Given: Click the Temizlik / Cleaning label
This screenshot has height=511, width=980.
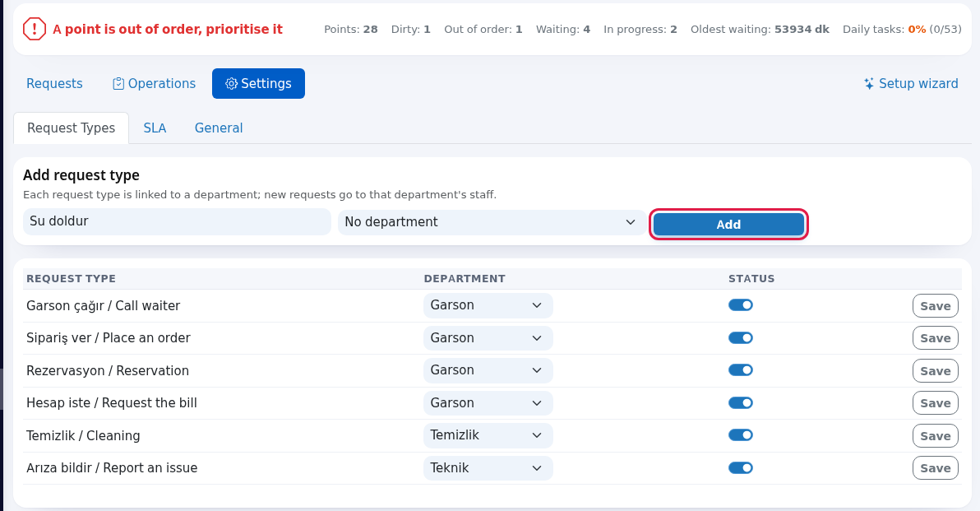Looking at the screenshot, I should pos(83,436).
